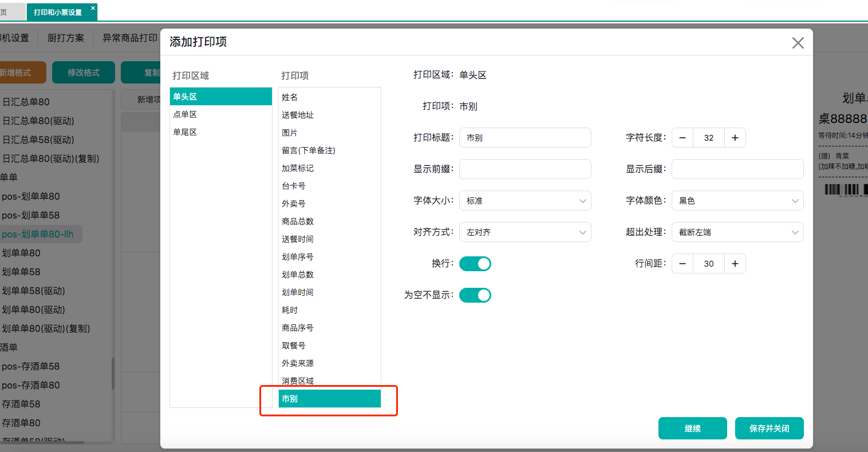Select 划单单80(驱动)(复制) in background list

(x=46, y=328)
